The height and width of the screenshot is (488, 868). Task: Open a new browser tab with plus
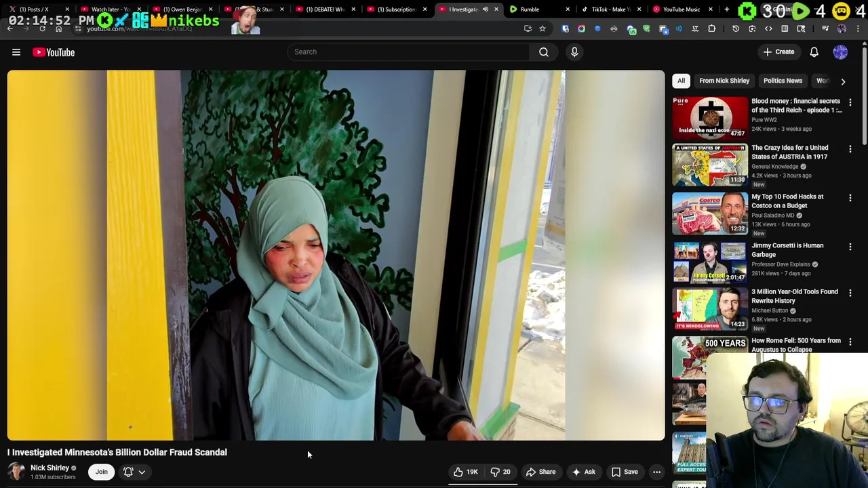pos(727,9)
